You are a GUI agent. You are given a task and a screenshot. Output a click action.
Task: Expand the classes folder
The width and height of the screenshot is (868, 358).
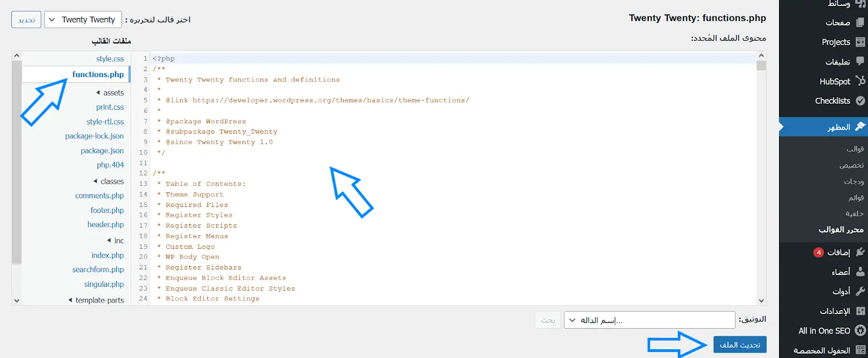pos(108,181)
